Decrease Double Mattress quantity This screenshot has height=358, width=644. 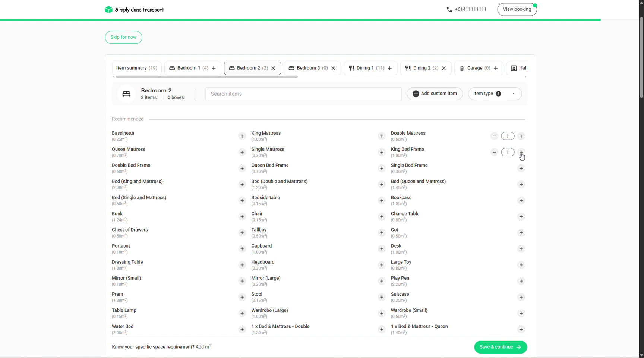pos(494,136)
